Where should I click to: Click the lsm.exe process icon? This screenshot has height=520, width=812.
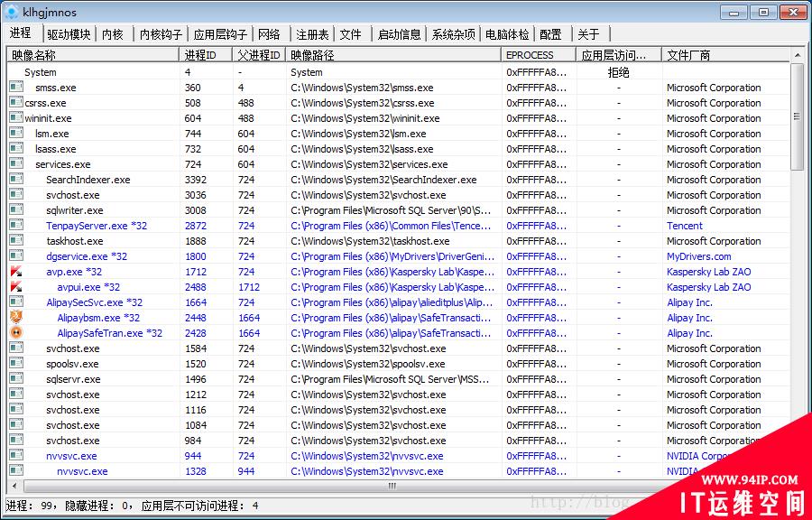pos(16,133)
